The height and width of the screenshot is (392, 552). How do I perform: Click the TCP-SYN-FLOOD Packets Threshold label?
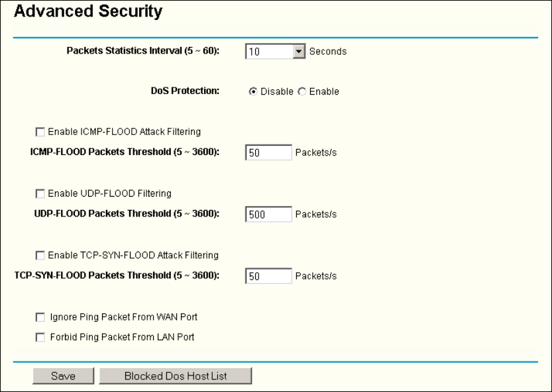point(117,275)
